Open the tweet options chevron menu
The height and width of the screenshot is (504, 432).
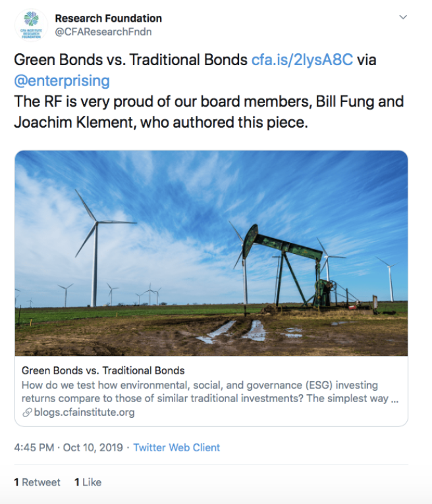point(403,17)
